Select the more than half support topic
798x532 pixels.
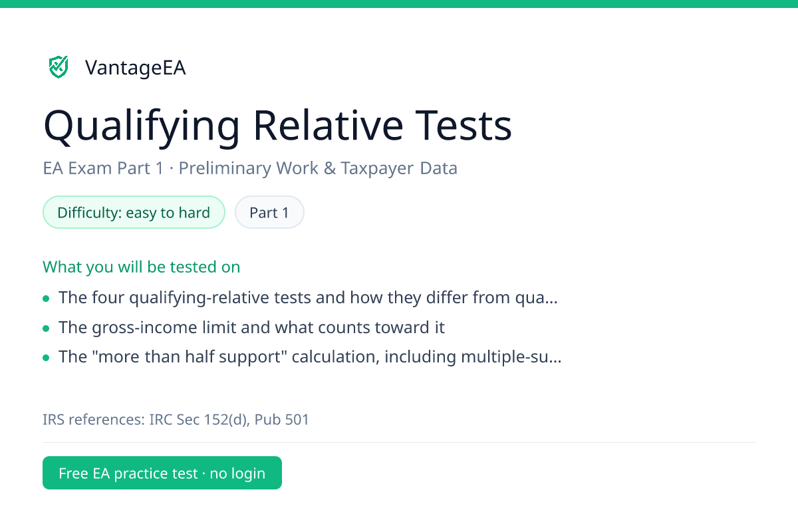[310, 357]
